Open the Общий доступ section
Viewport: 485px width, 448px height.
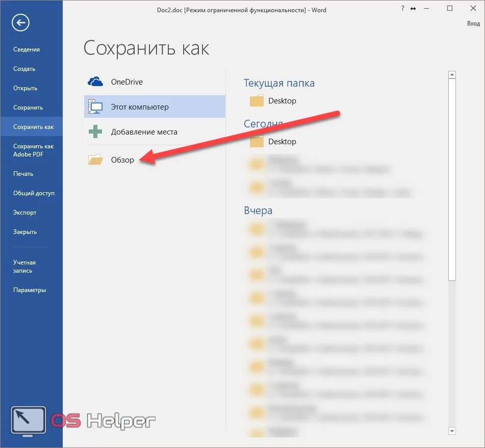34,193
